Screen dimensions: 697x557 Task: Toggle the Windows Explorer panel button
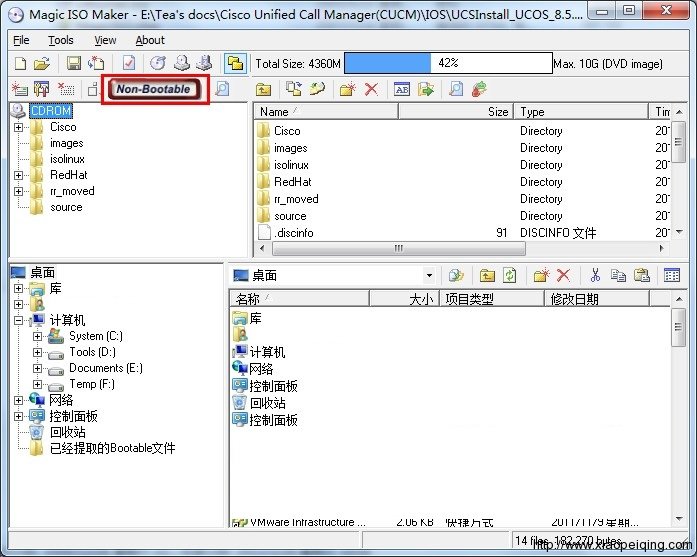coord(235,63)
